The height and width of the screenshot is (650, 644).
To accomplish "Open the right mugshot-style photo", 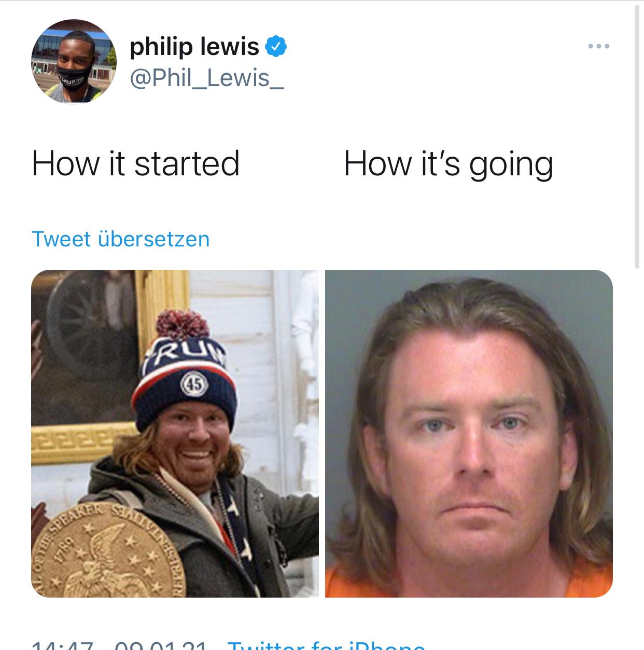I will point(469,433).
